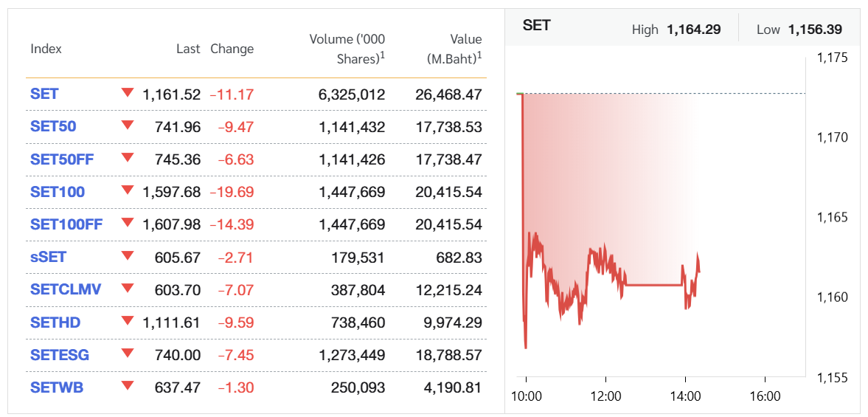The image size is (868, 417).
Task: Click the down arrow beside SETCLMV
Action: click(x=128, y=288)
